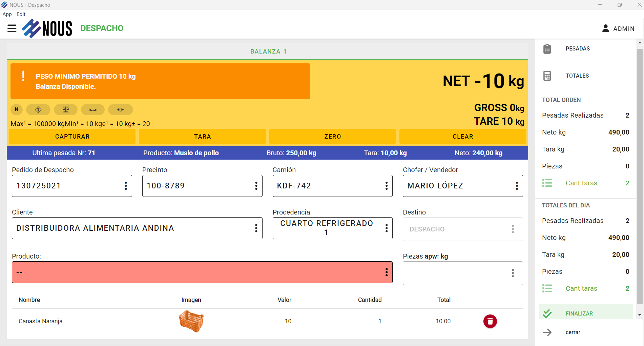Expand the Chofer / Vendedor options
This screenshot has width=644, height=346.
517,186
